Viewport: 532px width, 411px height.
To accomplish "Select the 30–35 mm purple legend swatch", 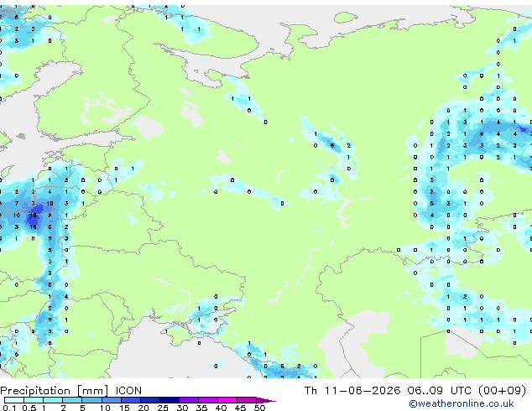I will [x=188, y=400].
